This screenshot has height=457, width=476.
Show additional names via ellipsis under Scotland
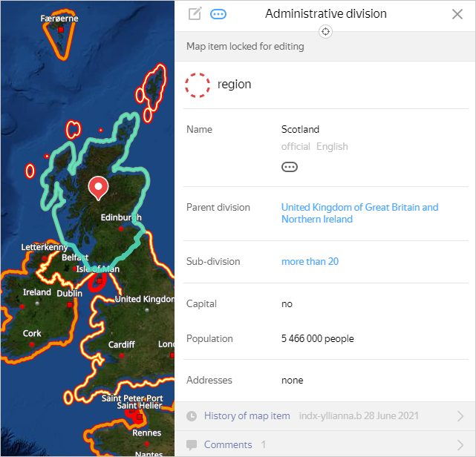coord(290,167)
